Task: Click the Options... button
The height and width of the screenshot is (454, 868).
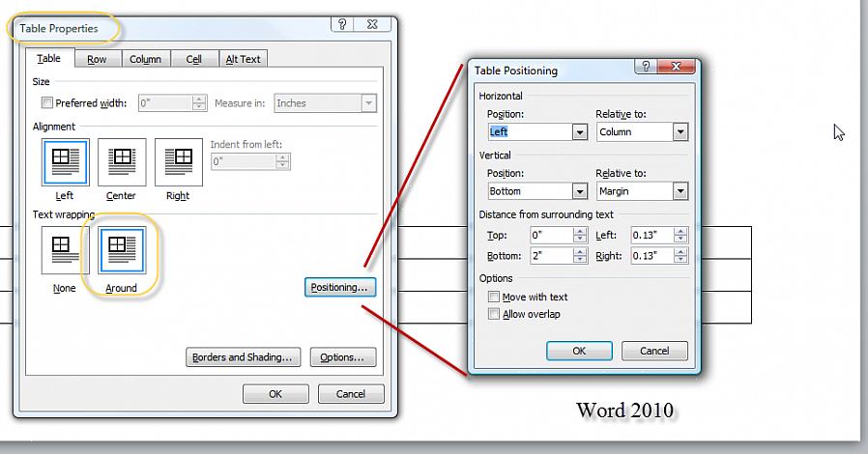Action: (343, 357)
